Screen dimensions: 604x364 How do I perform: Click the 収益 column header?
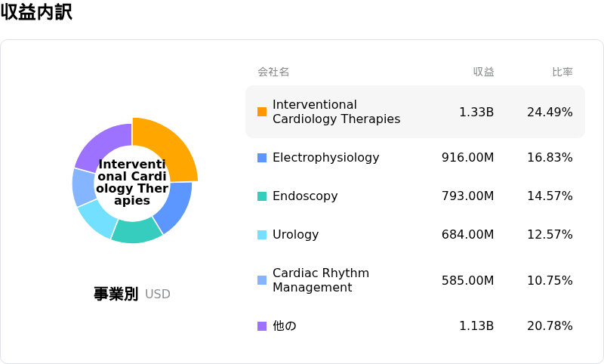tap(484, 72)
